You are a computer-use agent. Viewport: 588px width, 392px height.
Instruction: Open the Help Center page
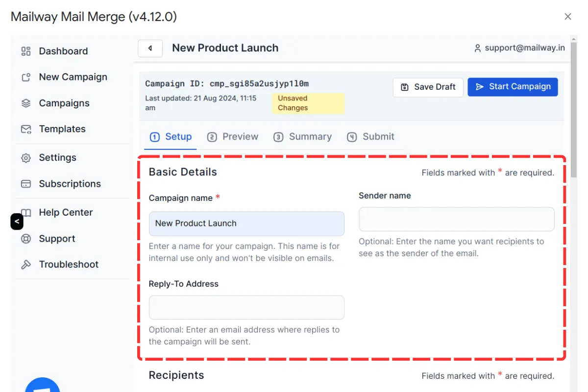pyautogui.click(x=66, y=213)
